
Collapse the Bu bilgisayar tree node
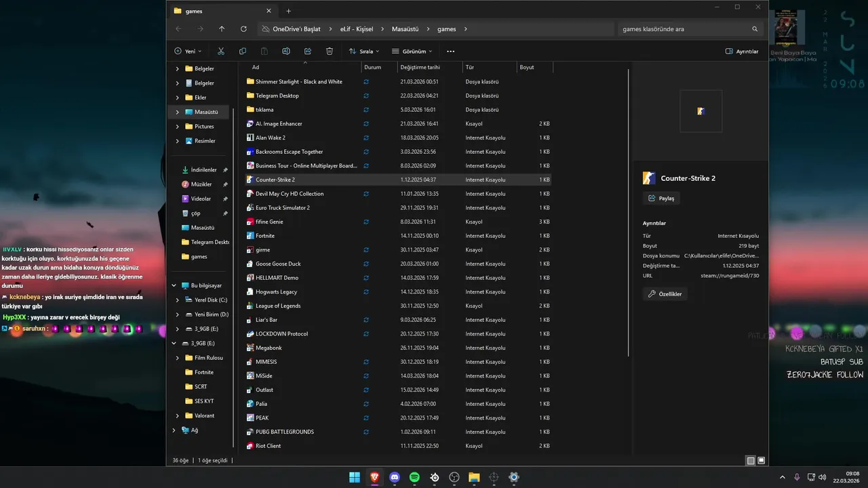174,285
